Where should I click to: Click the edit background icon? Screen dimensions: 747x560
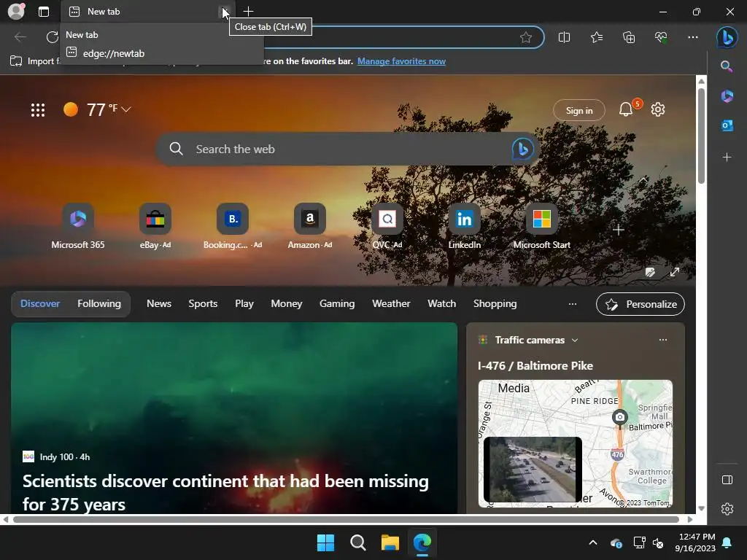(650, 273)
